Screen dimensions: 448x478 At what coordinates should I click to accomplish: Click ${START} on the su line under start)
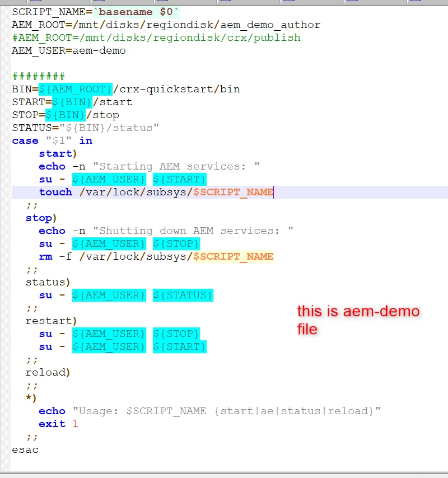[180, 179]
